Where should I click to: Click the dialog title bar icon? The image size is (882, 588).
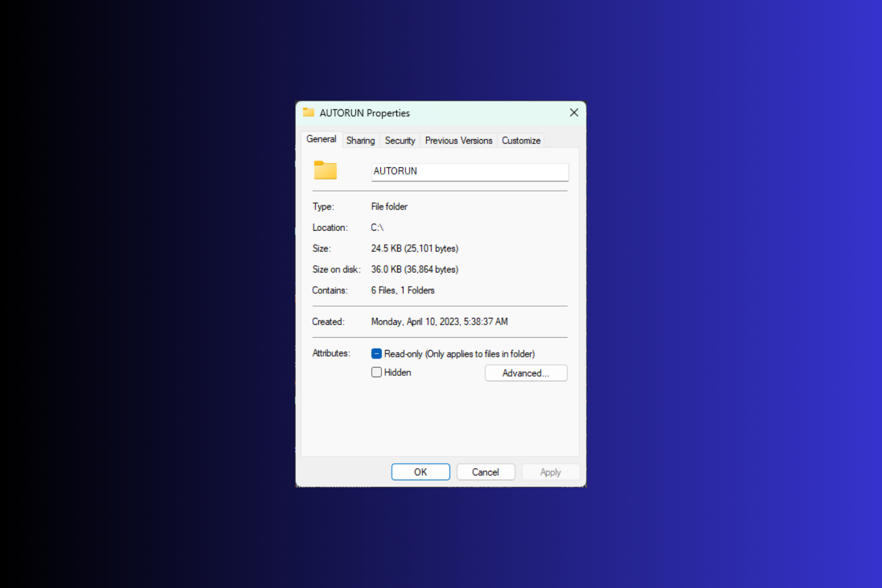[308, 112]
